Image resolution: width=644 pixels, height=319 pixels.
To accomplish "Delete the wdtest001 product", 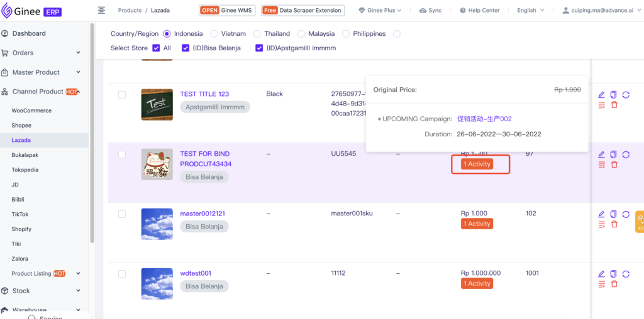I will (614, 283).
